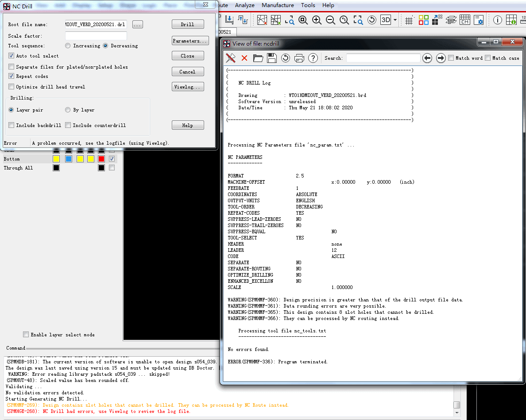Click the up-down swap arrows toolbar icon
This screenshot has height=420, width=526.
click(x=243, y=20)
